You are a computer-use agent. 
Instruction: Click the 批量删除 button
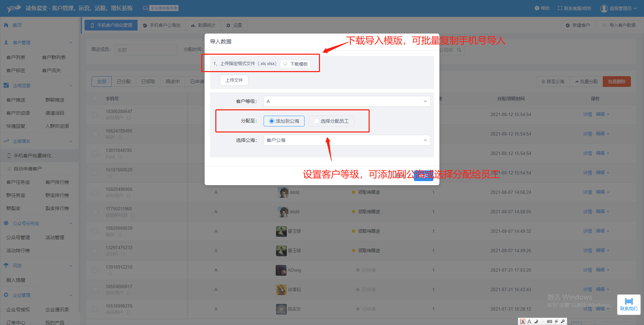pos(616,82)
